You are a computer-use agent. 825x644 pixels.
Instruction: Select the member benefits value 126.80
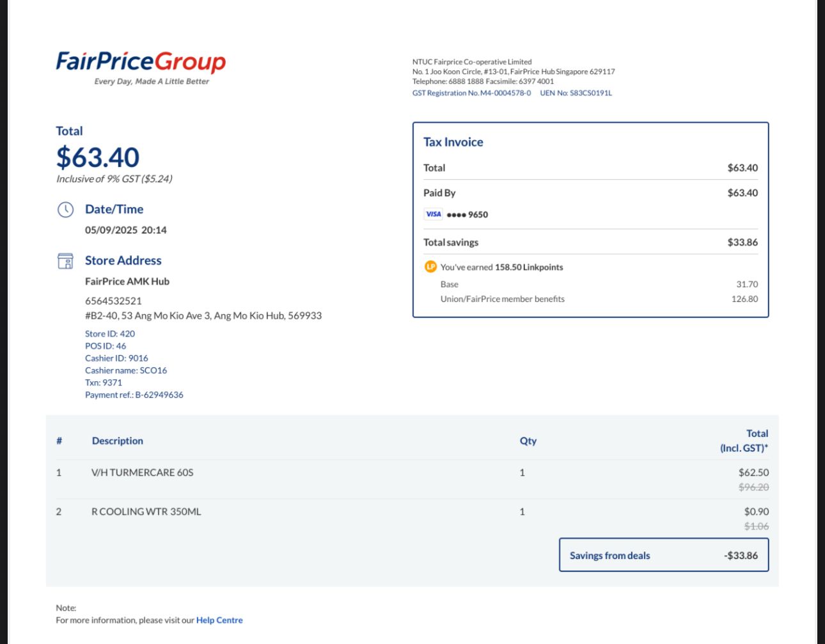tap(745, 299)
